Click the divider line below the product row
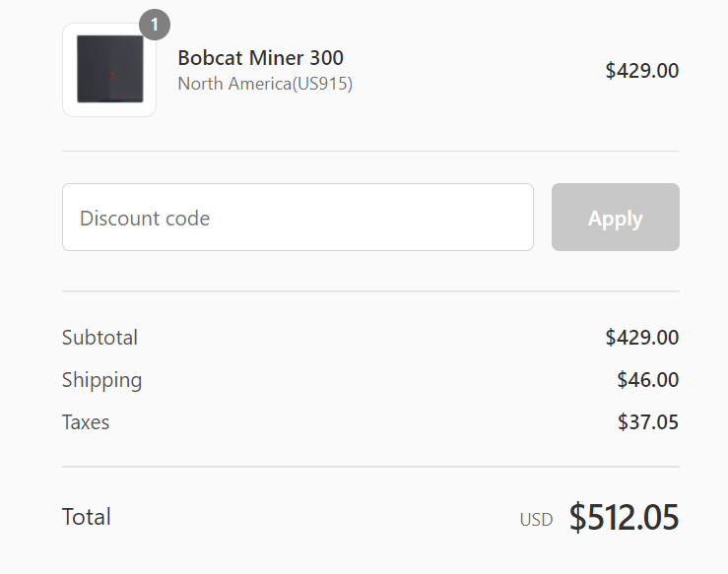This screenshot has height=574, width=728. click(371, 151)
